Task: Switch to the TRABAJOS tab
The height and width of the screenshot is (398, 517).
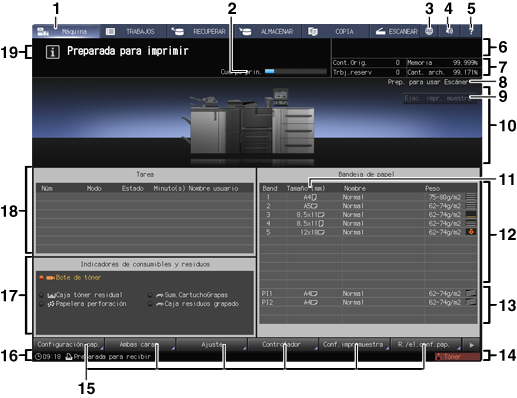Action: pos(133,32)
